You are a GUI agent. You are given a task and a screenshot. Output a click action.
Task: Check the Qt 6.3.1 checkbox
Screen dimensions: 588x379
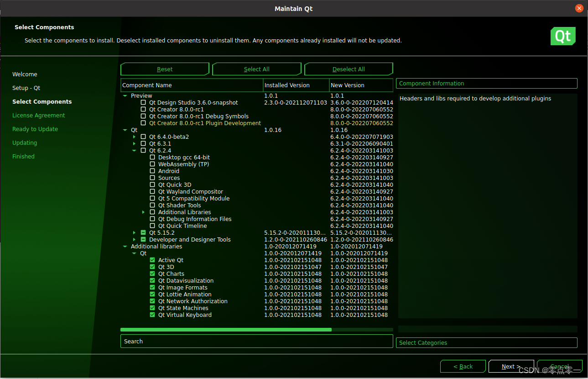pos(143,144)
